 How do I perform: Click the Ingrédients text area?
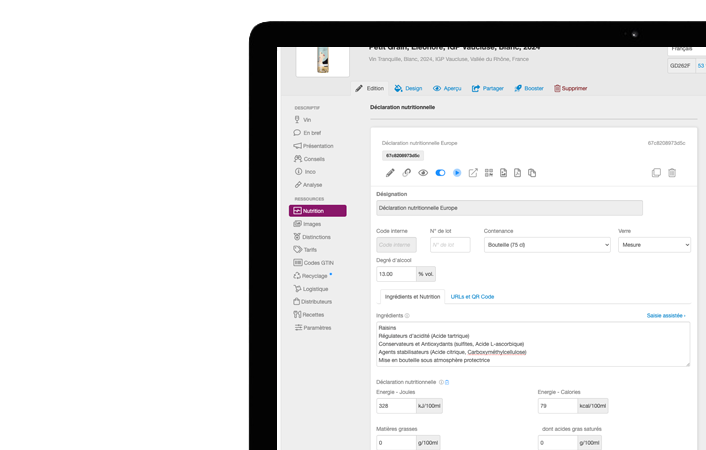click(x=533, y=344)
